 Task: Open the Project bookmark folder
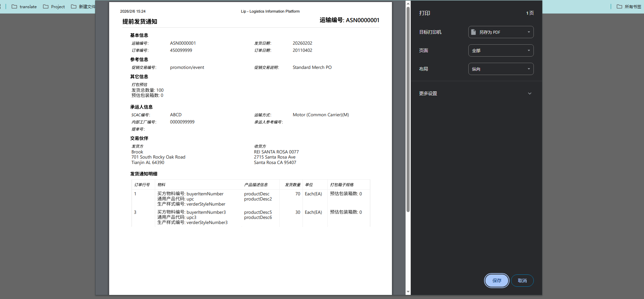click(x=54, y=6)
